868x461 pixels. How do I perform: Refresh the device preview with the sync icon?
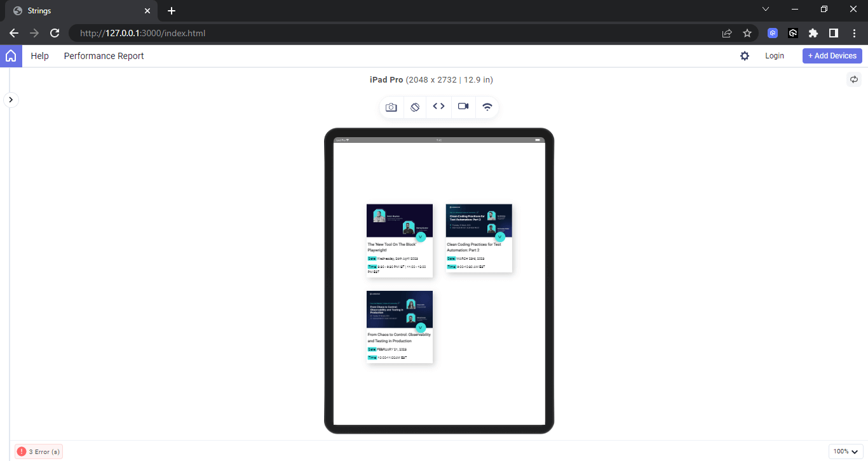[x=854, y=79]
